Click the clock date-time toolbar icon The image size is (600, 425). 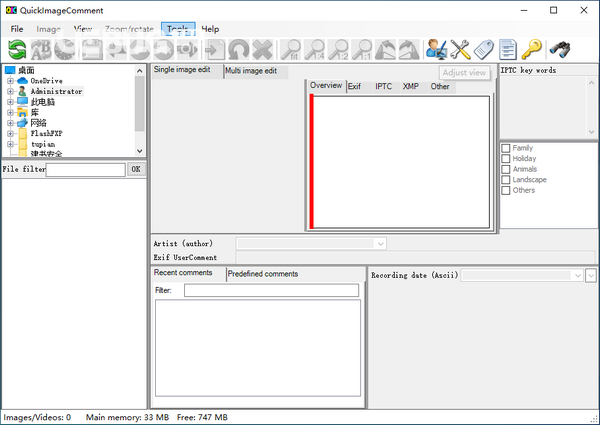[x=65, y=50]
